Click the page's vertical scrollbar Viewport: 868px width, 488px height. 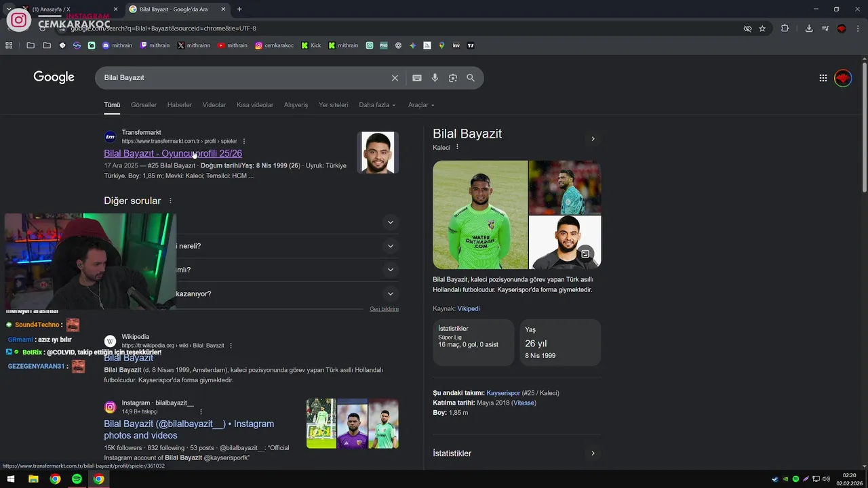[x=864, y=129]
